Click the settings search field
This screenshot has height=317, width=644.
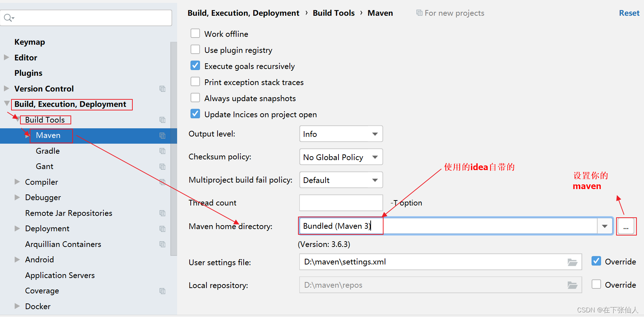click(86, 18)
